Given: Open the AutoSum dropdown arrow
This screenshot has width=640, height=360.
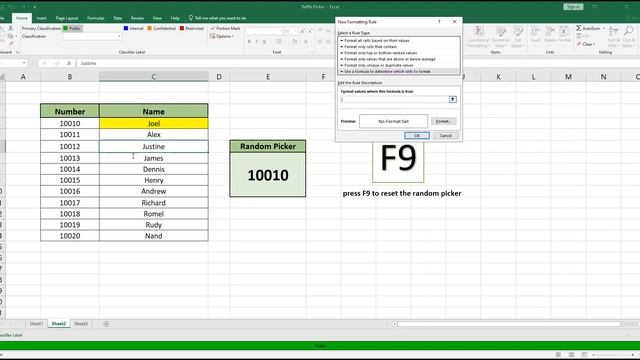Looking at the screenshot, I should point(604,28).
